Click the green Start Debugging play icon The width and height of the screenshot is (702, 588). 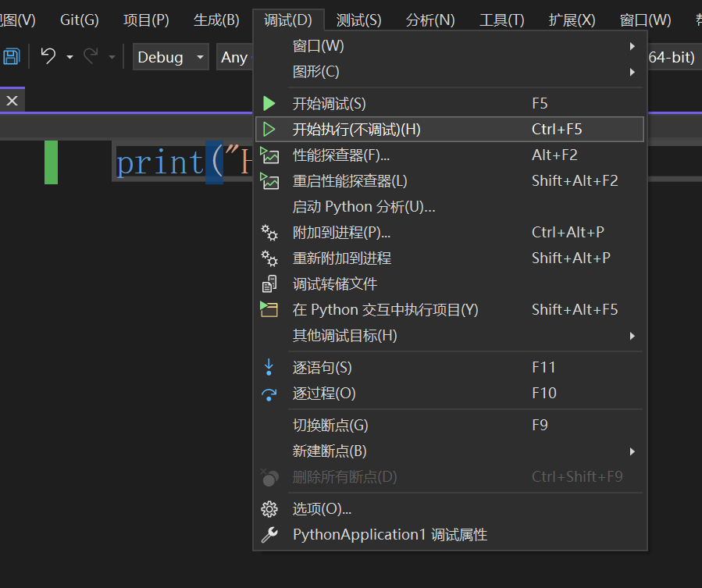[269, 103]
